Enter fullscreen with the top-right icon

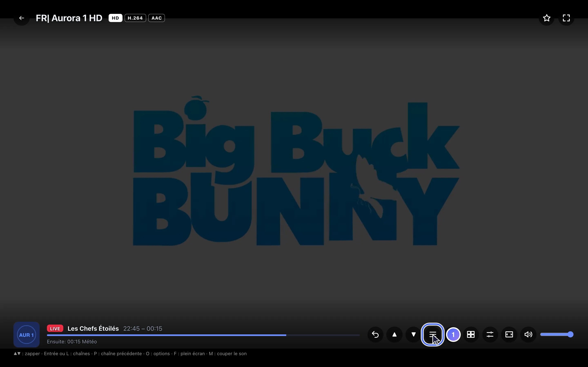(566, 18)
